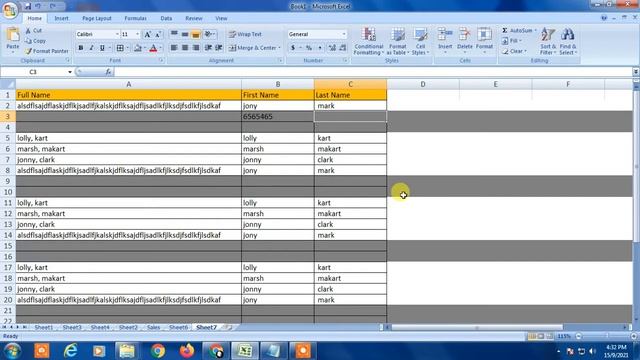Switch to Page Layout view in status bar
Viewport: 640px width, 360px height.
541,336
